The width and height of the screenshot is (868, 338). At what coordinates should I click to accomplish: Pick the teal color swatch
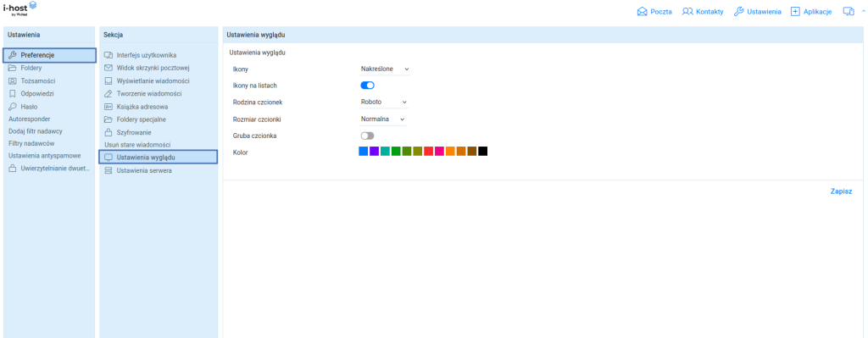[386, 151]
